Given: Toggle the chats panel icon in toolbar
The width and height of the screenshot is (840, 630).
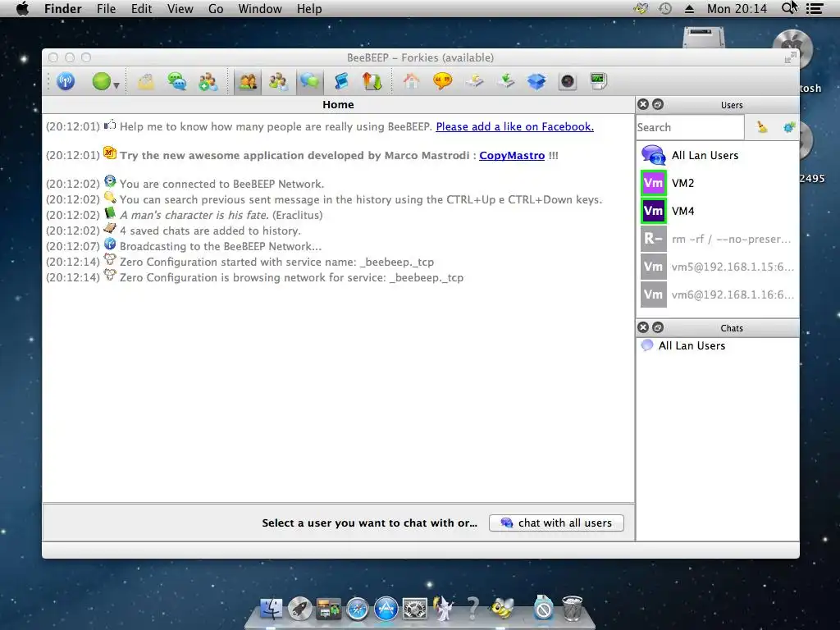Looking at the screenshot, I should (x=309, y=82).
